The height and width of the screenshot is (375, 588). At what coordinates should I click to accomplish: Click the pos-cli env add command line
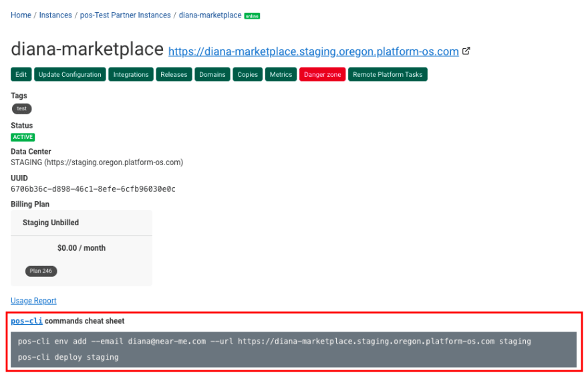tap(275, 342)
